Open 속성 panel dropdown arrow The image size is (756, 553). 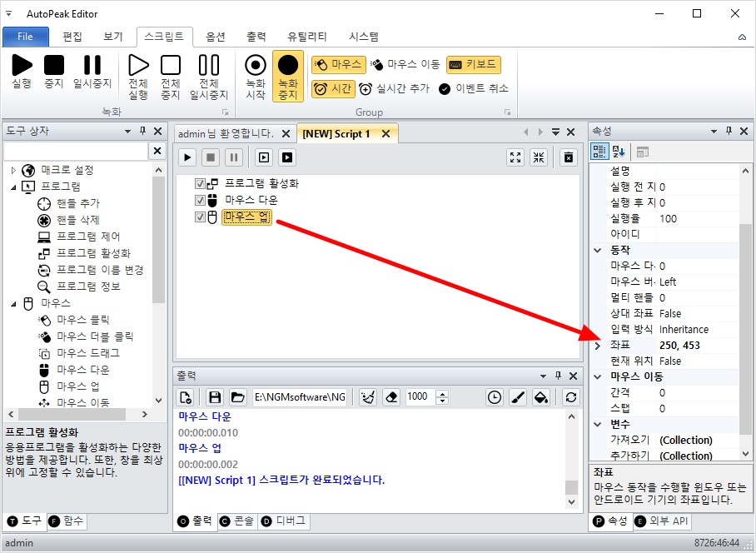point(714,131)
